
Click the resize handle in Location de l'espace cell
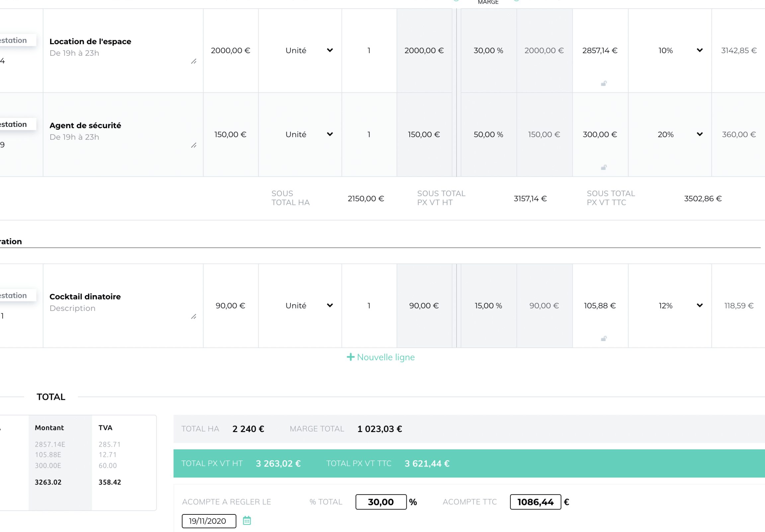(194, 61)
